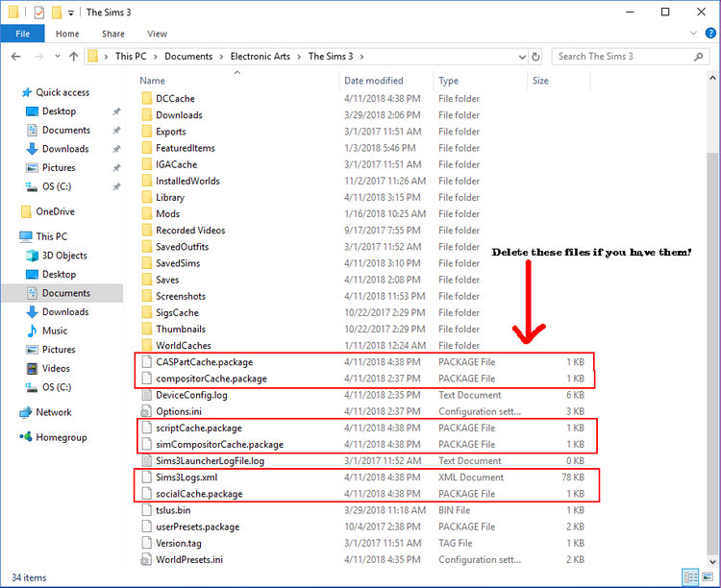
Task: Select the Sims3Logs.xml file icon
Action: click(147, 478)
